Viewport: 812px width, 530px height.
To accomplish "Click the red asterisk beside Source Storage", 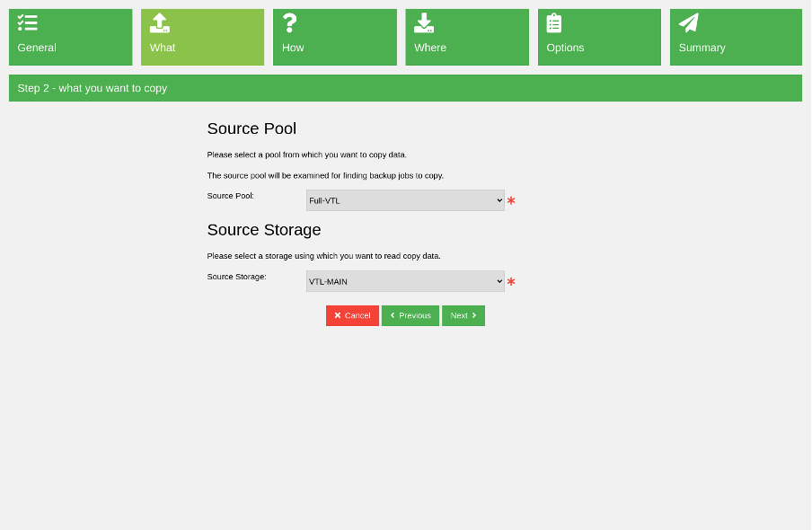I will tap(511, 282).
